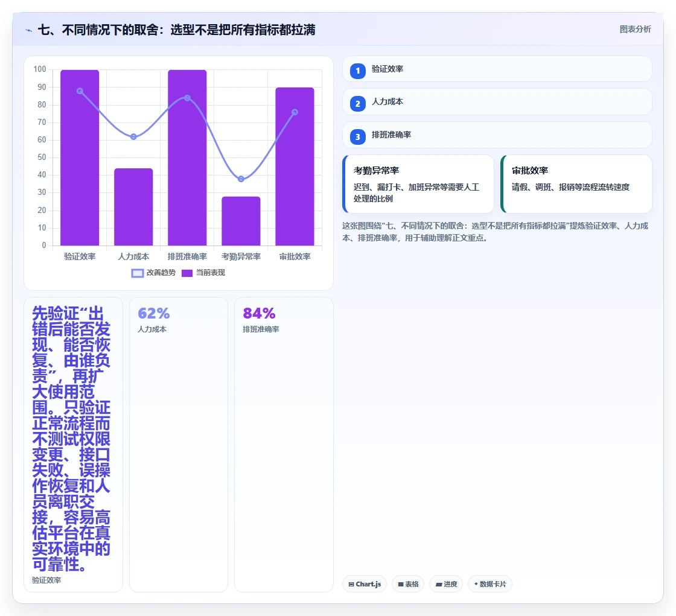
Task: Open the 考勤异常率 info card
Action: click(418, 184)
